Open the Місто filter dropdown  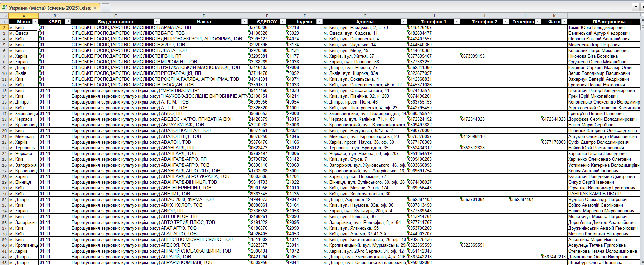coord(35,22)
